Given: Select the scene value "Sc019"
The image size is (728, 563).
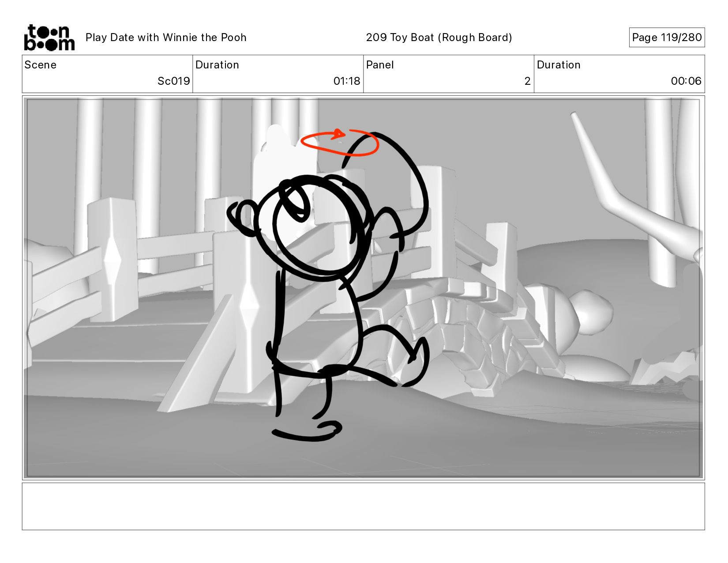Looking at the screenshot, I should click(173, 81).
